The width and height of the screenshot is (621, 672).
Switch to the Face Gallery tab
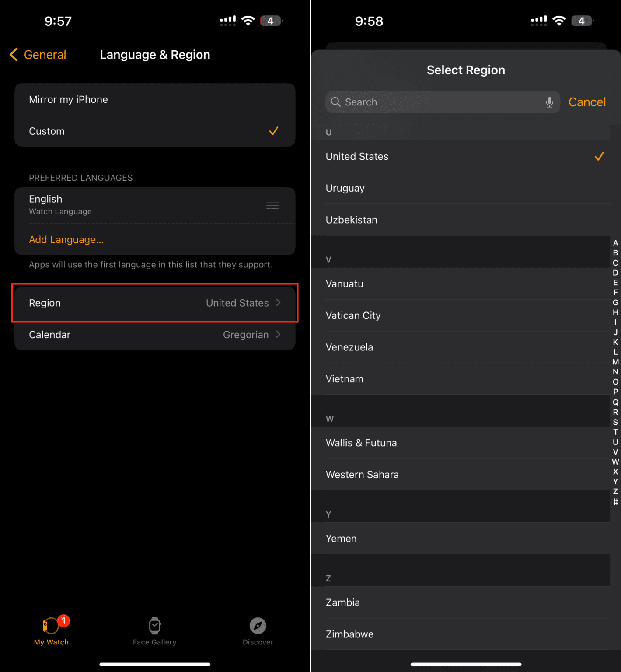[154, 631]
